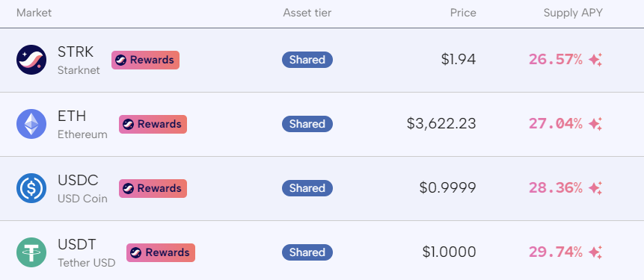
Task: Click the Ethereum diamond token icon
Action: (x=31, y=124)
